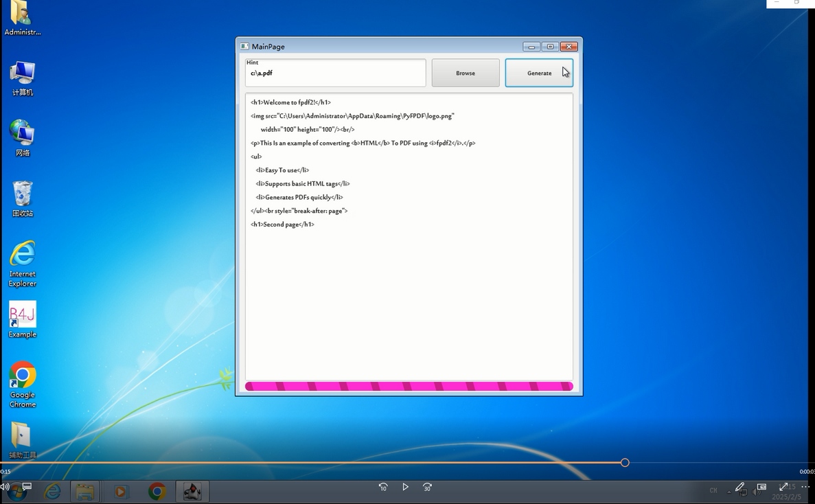Open the more options ellipsis in player
Screen dimensions: 815x504
(x=805, y=487)
